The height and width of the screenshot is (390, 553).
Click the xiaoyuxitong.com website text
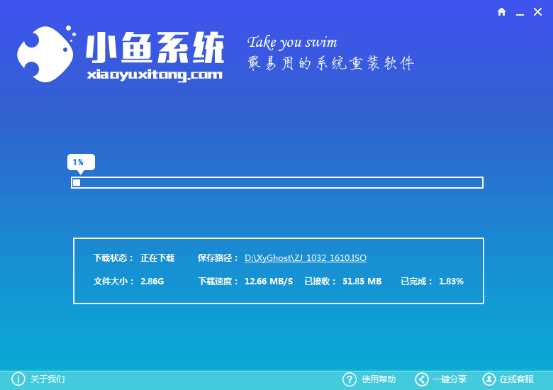[155, 75]
